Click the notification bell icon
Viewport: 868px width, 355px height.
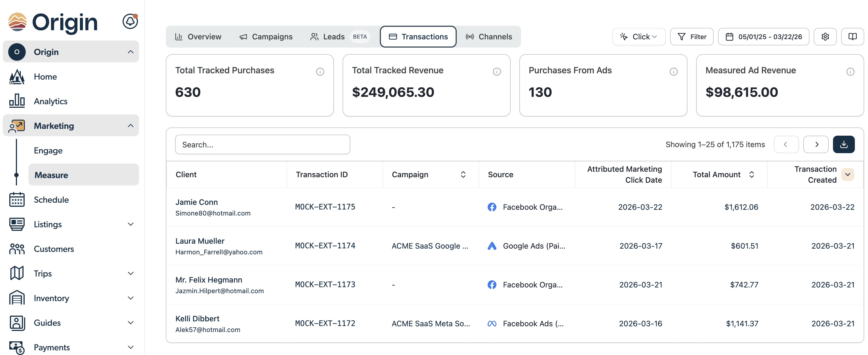[130, 22]
